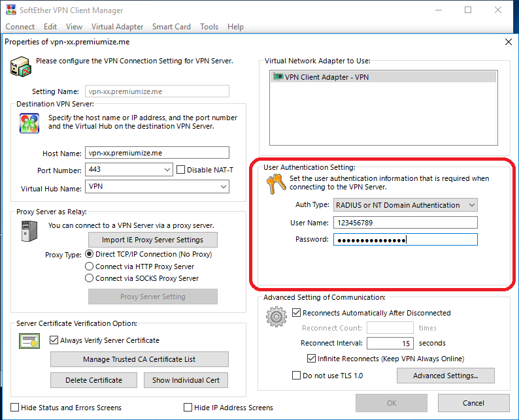Click the proxy server tower icon
Viewport: 519px width, 420px height.
tap(29, 231)
